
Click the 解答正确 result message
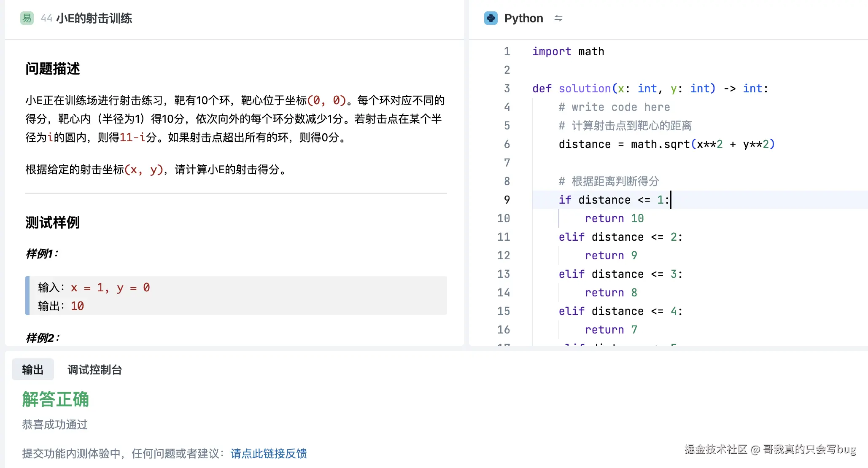pyautogui.click(x=55, y=399)
